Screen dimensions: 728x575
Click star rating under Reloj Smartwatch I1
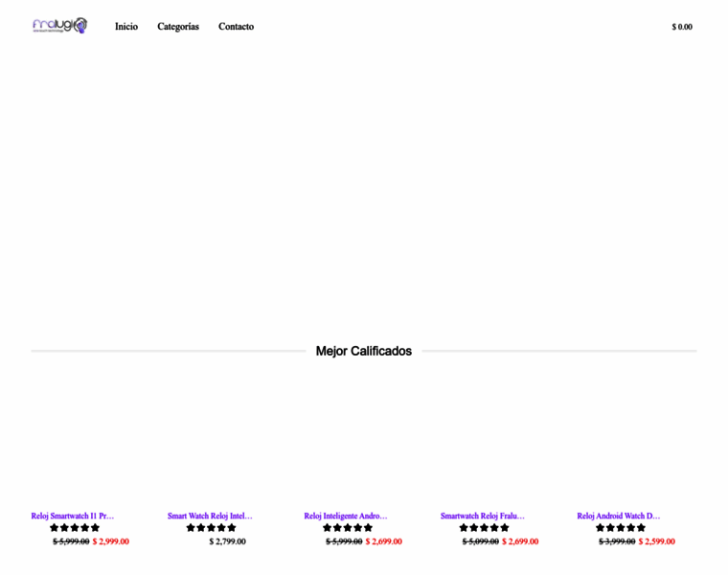tap(75, 528)
